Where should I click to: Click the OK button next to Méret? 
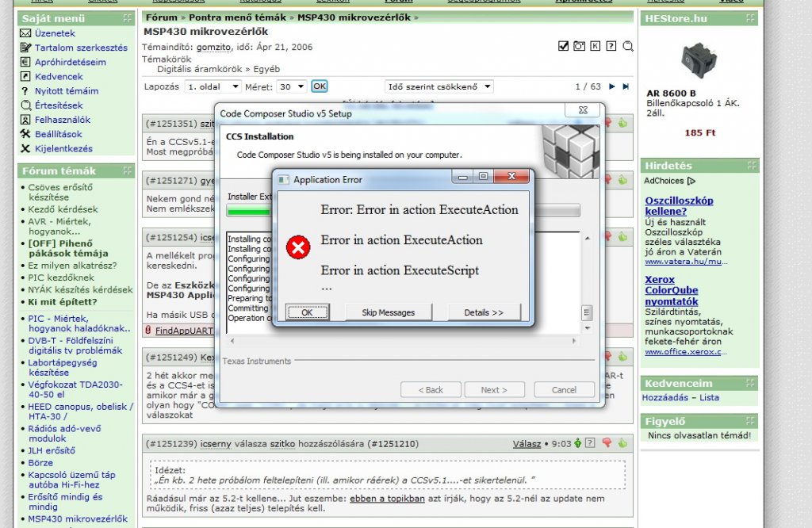(x=320, y=86)
